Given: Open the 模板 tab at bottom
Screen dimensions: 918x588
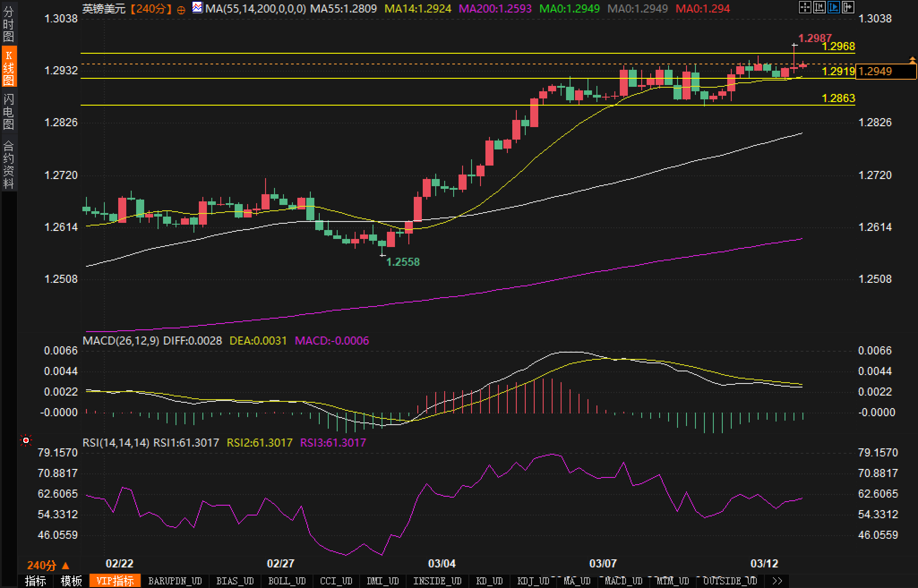Looking at the screenshot, I should pos(71,581).
